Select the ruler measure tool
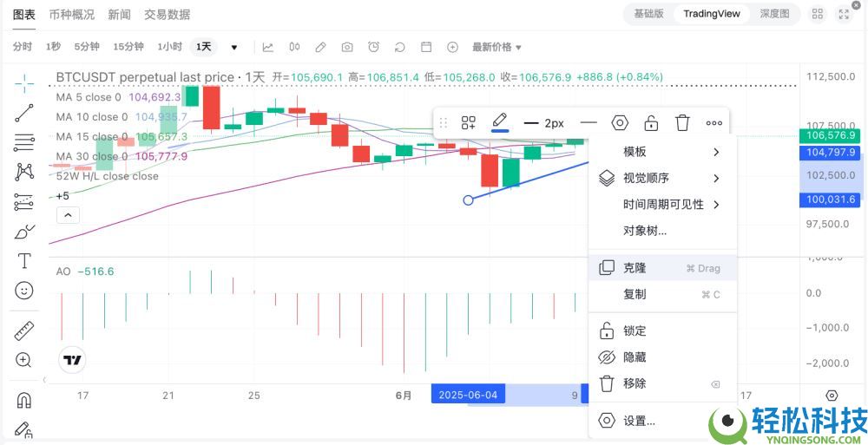This screenshot has width=868, height=445. pos(24,331)
